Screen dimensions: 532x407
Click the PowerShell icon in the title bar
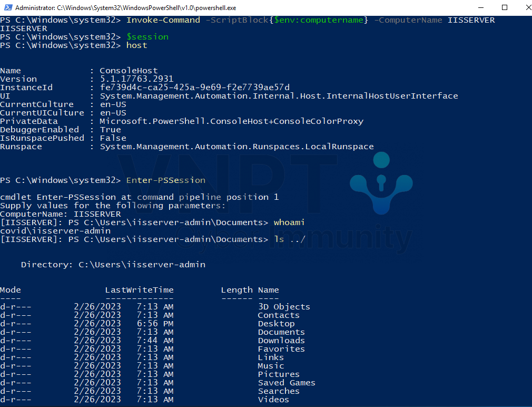7,7
